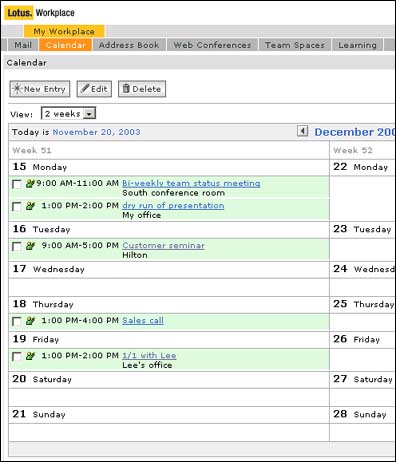Tick checkbox for Customer seminar entry
The width and height of the screenshot is (396, 462).
[x=17, y=247]
